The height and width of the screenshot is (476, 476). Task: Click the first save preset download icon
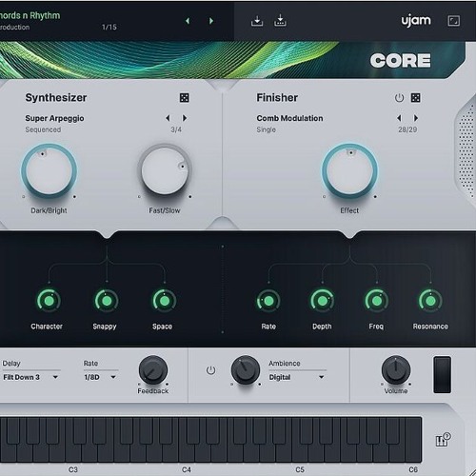[257, 21]
